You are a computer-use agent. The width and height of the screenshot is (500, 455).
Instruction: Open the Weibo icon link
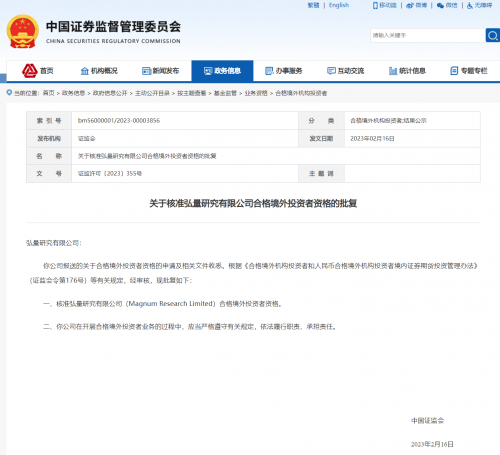click(x=410, y=5)
